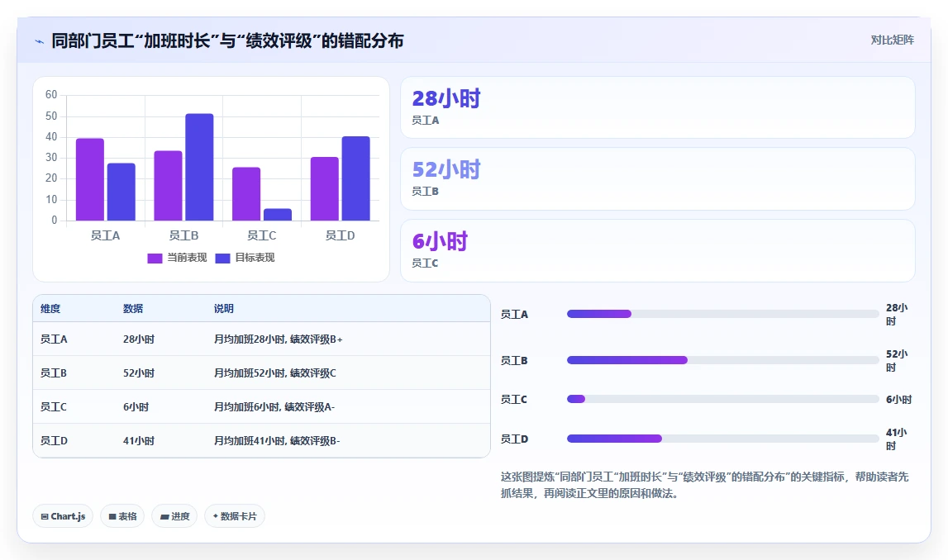Click the 41小时 table cell
Screen dimensions: 948x560
click(139, 441)
